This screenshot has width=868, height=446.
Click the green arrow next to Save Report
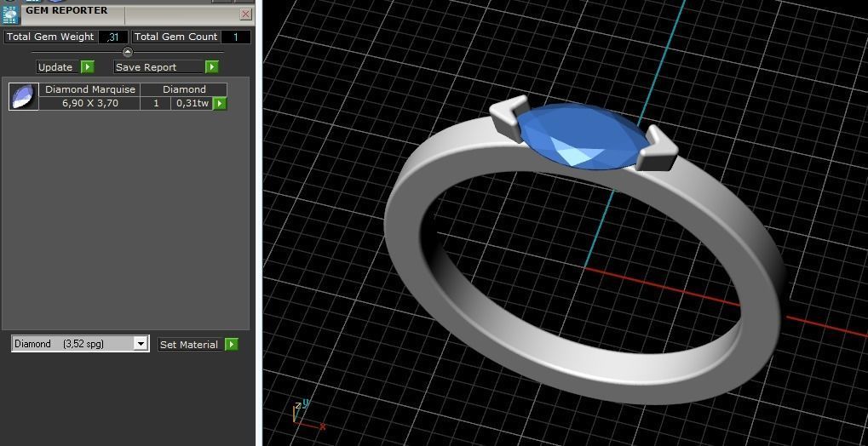pyautogui.click(x=212, y=67)
